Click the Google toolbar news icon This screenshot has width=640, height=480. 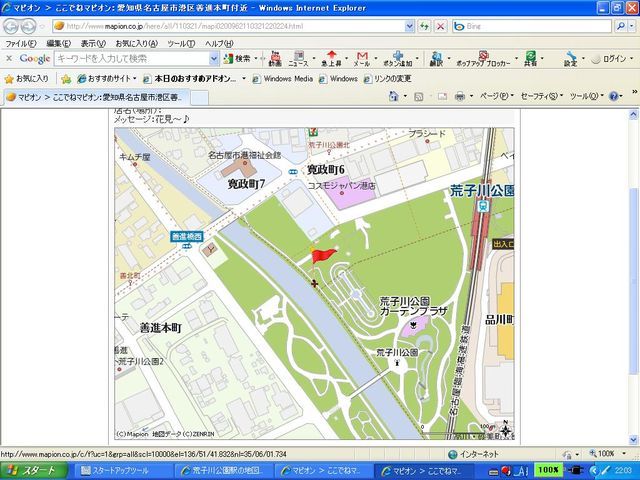pos(298,57)
